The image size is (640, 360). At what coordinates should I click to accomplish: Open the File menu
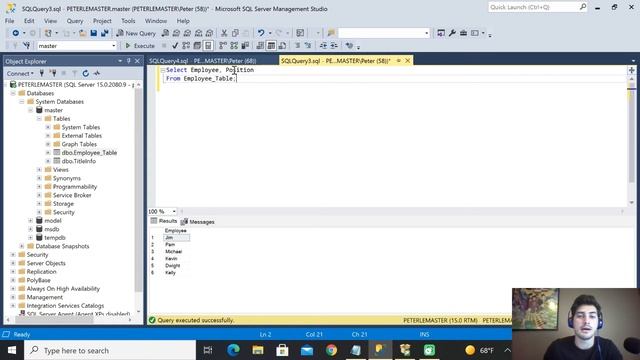point(9,20)
